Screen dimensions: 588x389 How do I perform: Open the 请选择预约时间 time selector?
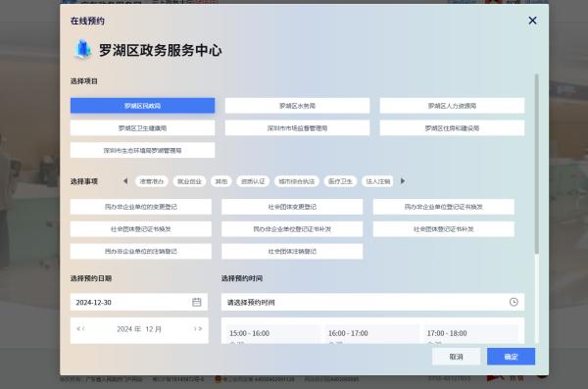(x=372, y=302)
